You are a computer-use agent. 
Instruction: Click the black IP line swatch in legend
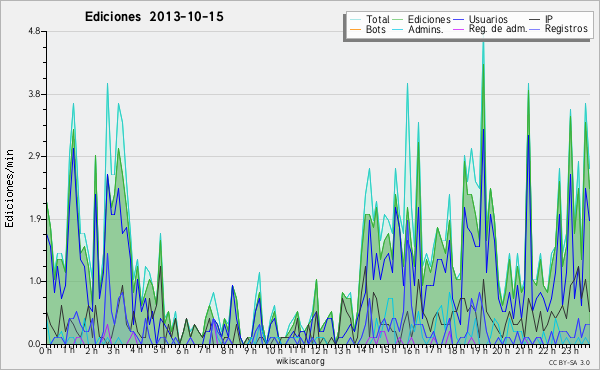(535, 20)
